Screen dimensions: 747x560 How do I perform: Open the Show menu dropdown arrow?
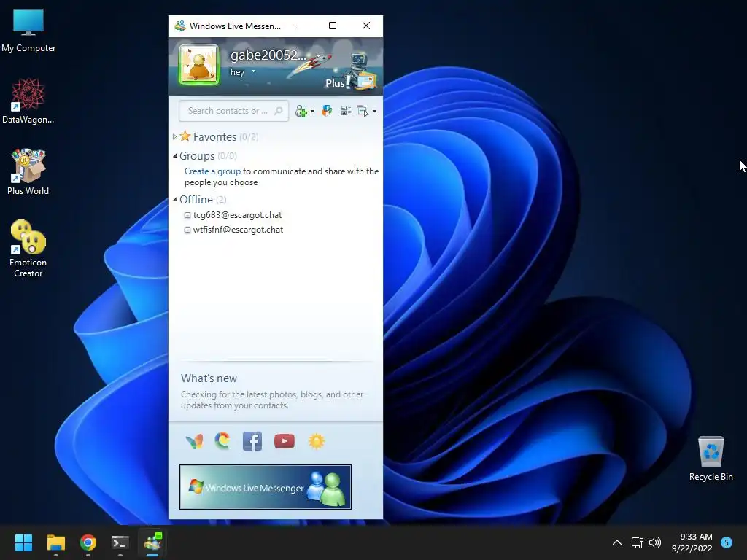click(x=374, y=112)
